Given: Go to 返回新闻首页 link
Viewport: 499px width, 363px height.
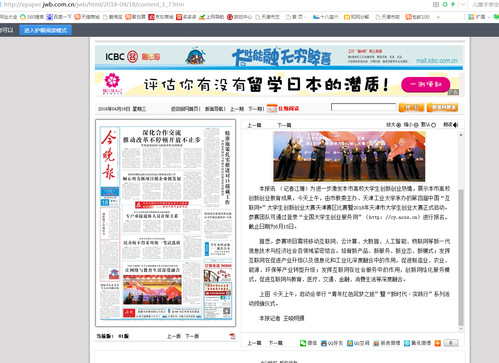Looking at the screenshot, I should 185,109.
